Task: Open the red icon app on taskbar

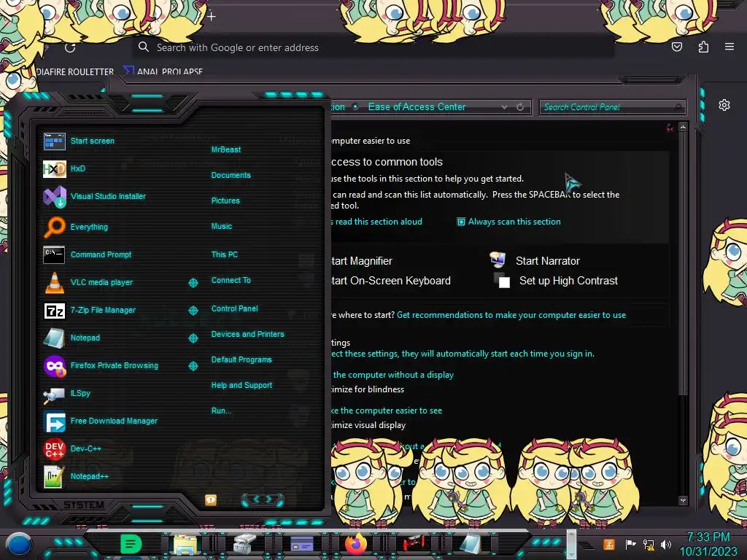Action: pyautogui.click(x=414, y=544)
